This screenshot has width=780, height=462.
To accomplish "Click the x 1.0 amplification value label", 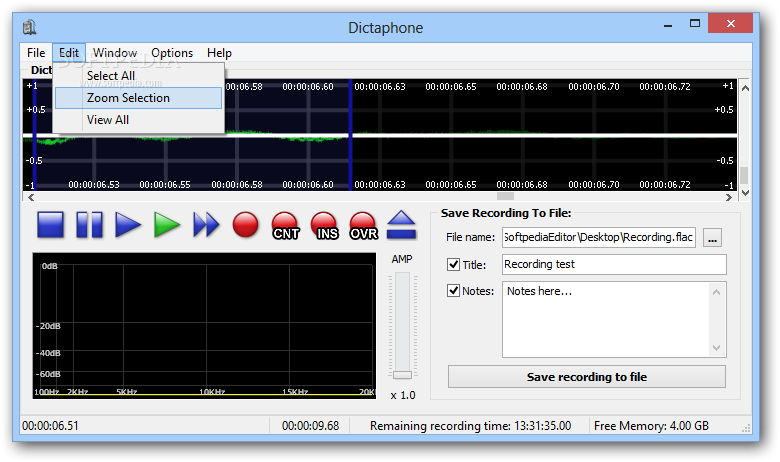I will tap(402, 395).
